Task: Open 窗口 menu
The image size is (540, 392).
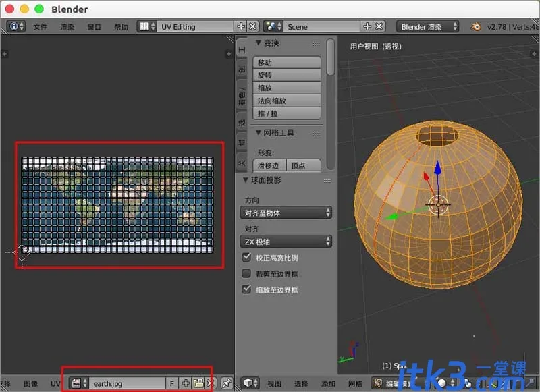Action: (x=94, y=27)
